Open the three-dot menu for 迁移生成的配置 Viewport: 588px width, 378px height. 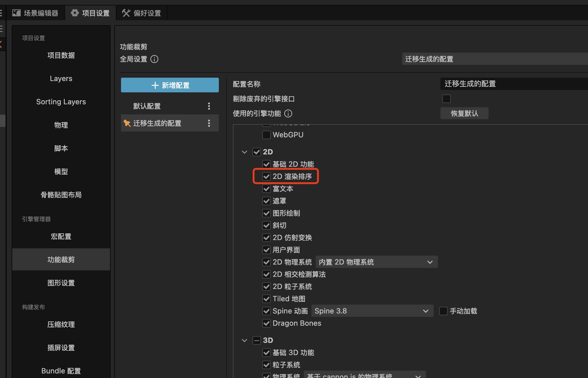pyautogui.click(x=209, y=123)
